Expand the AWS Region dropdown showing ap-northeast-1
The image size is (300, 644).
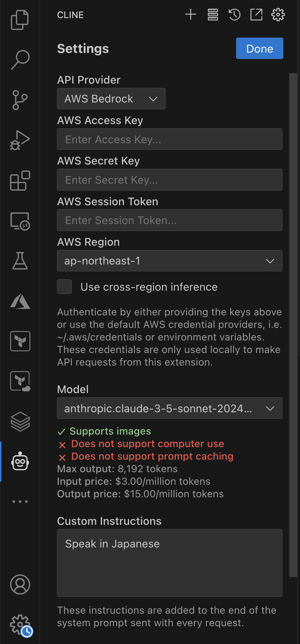click(x=170, y=261)
